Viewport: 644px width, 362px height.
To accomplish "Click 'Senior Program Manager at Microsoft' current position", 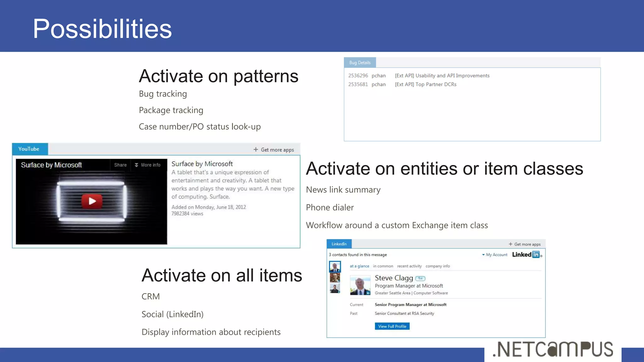I will click(x=410, y=305).
